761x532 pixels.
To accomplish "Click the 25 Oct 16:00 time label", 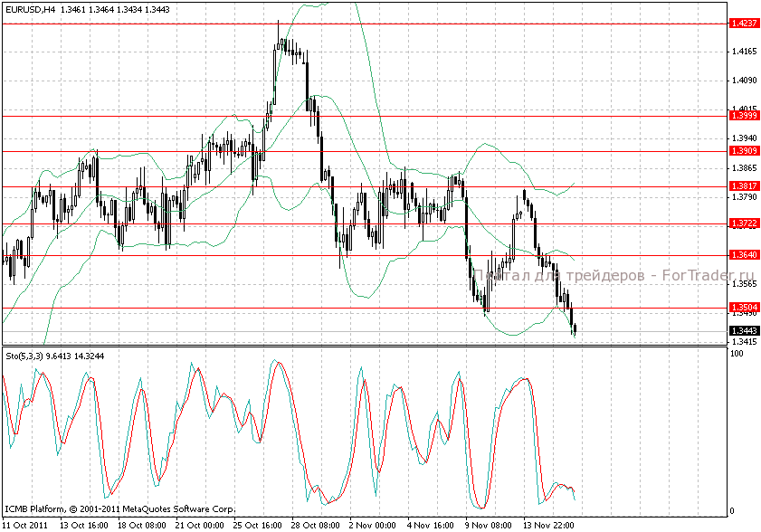I will pos(257,525).
